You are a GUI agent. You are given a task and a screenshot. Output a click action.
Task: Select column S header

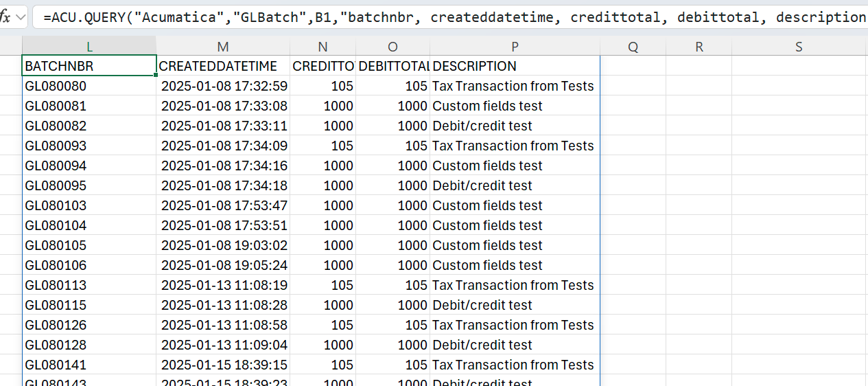(799, 47)
